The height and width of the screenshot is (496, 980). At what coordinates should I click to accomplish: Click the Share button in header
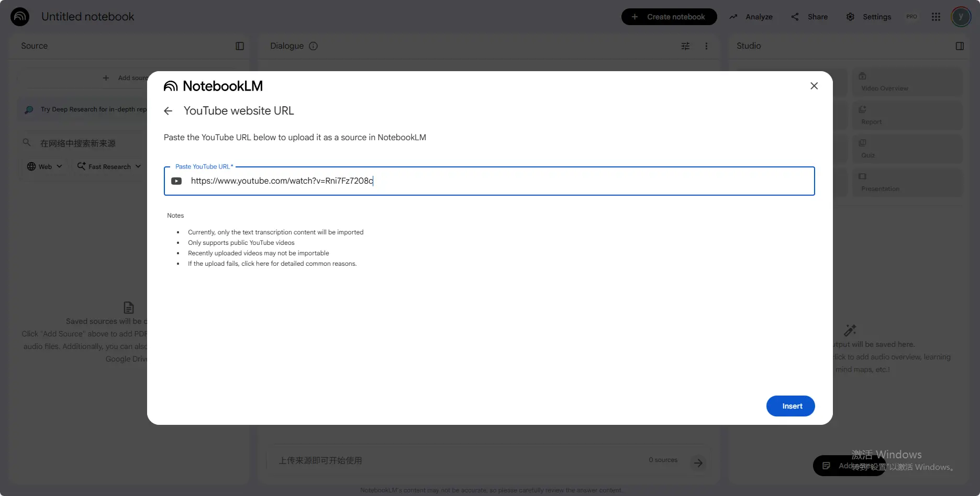[809, 17]
